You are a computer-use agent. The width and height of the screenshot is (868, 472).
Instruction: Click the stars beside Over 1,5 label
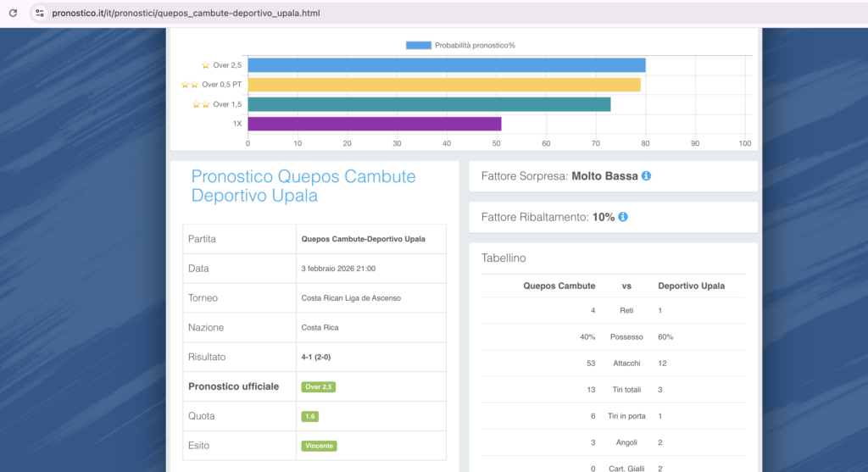tap(201, 104)
